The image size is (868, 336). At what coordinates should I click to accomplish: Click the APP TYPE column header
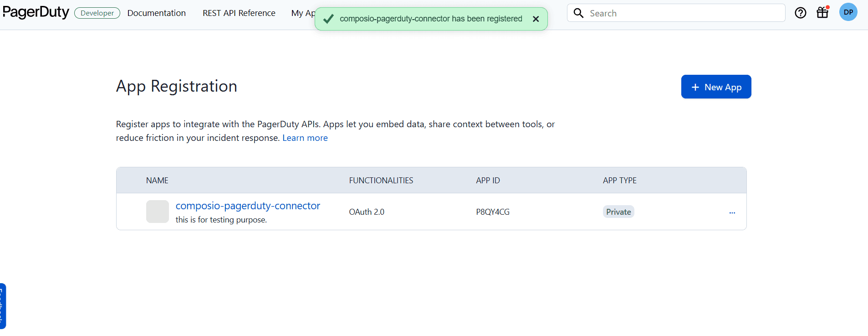620,181
